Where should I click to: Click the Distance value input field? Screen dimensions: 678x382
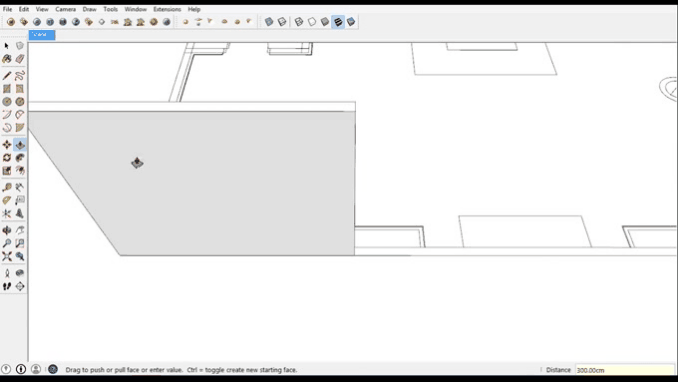tap(624, 370)
